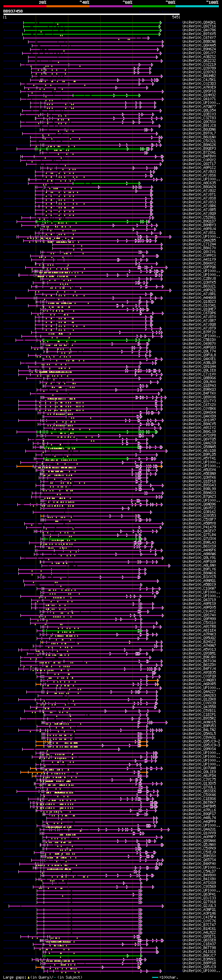Click the 545 query length label

tap(175, 17)
